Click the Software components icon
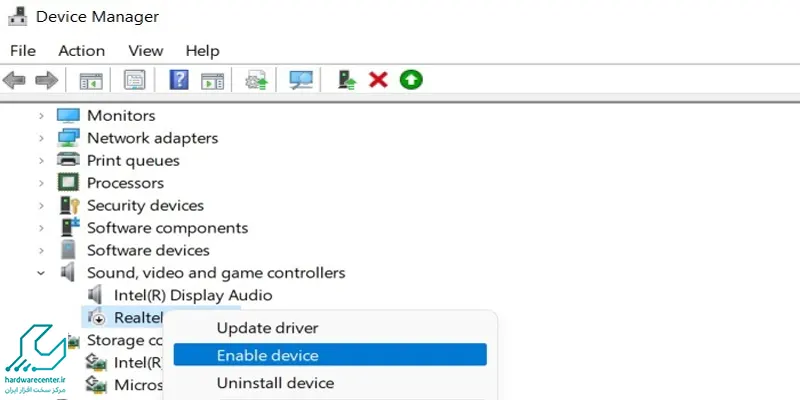Image resolution: width=800 pixels, height=400 pixels. 70,228
